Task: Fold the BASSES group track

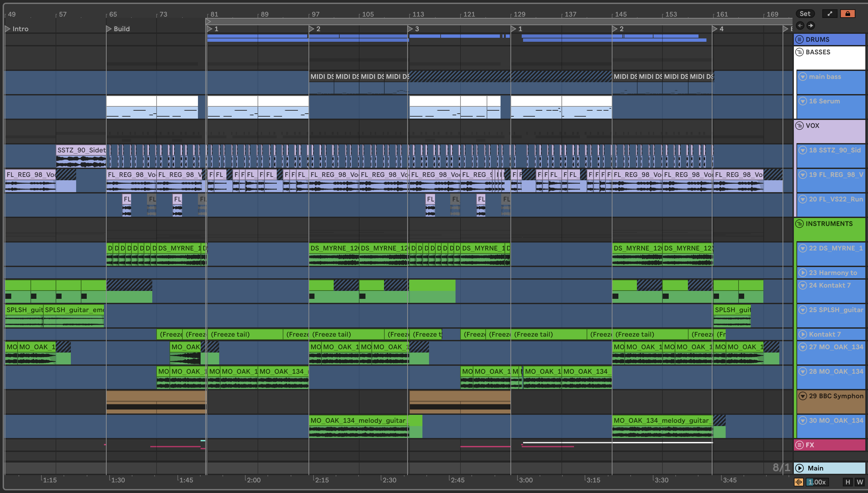Action: point(799,52)
